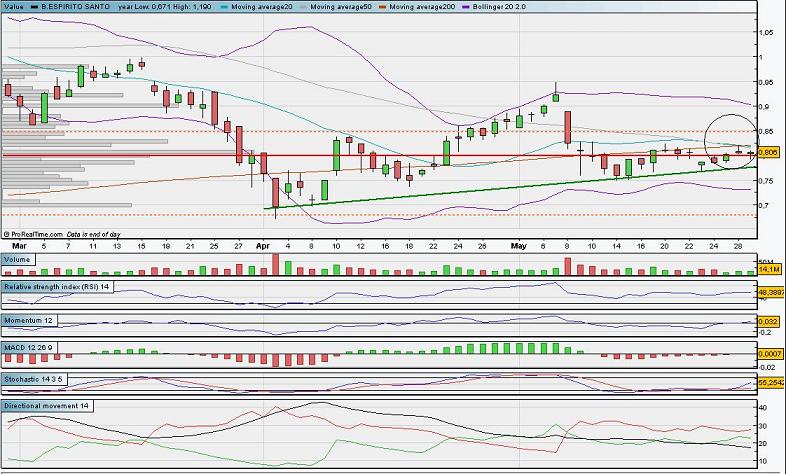Screen dimensions: 786x474
Task: Click the 0,7 price axis label
Action: point(763,205)
